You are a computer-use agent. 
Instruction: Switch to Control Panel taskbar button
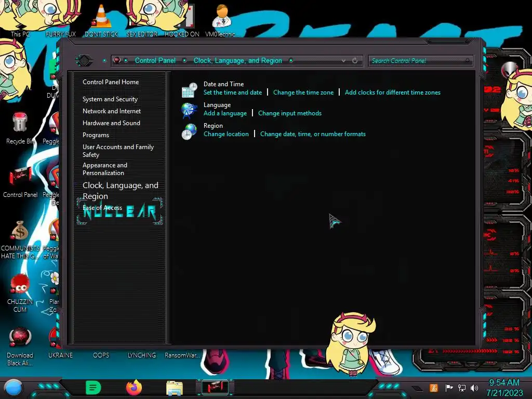[x=215, y=388]
